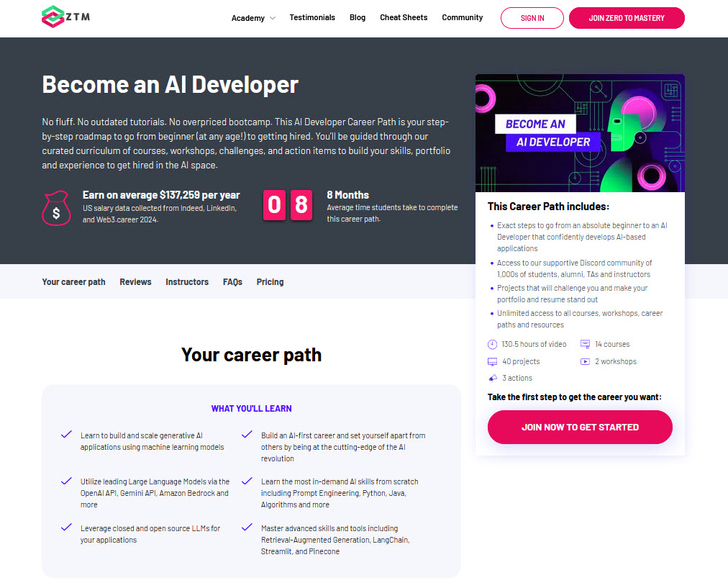Click '40 projects' text
The image size is (728, 588).
[521, 361]
